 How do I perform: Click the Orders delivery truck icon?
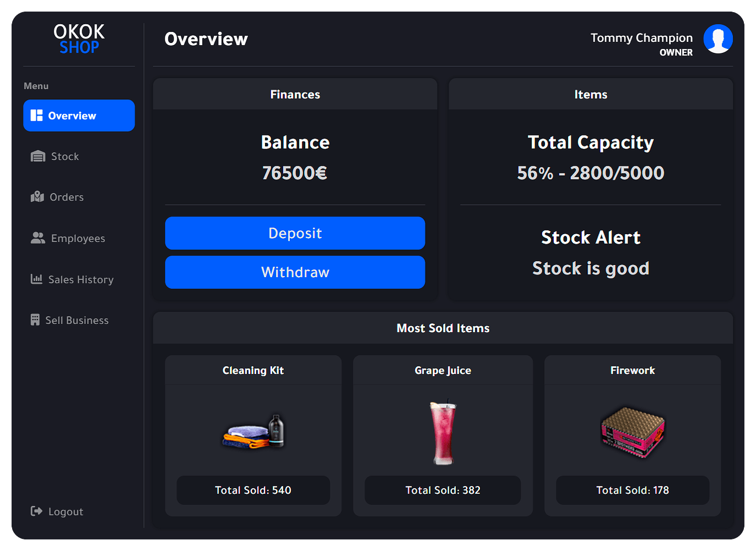(37, 197)
